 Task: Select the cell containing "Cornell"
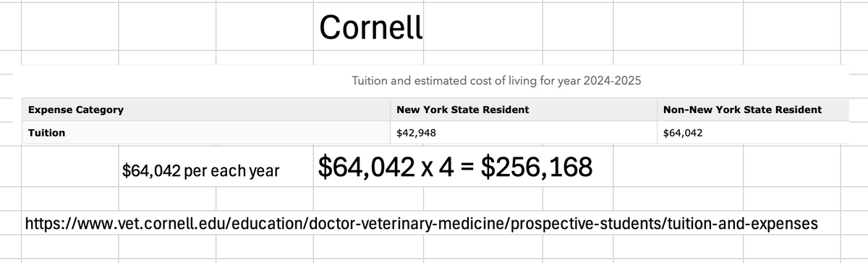(367, 28)
